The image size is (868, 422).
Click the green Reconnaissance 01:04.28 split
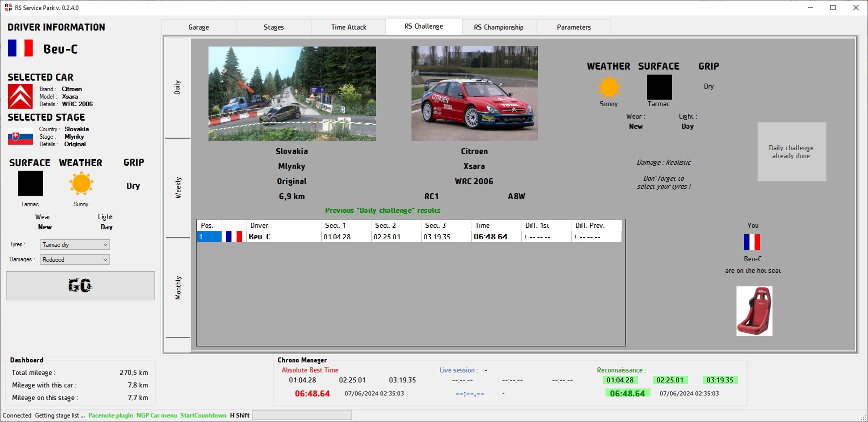[x=620, y=380]
